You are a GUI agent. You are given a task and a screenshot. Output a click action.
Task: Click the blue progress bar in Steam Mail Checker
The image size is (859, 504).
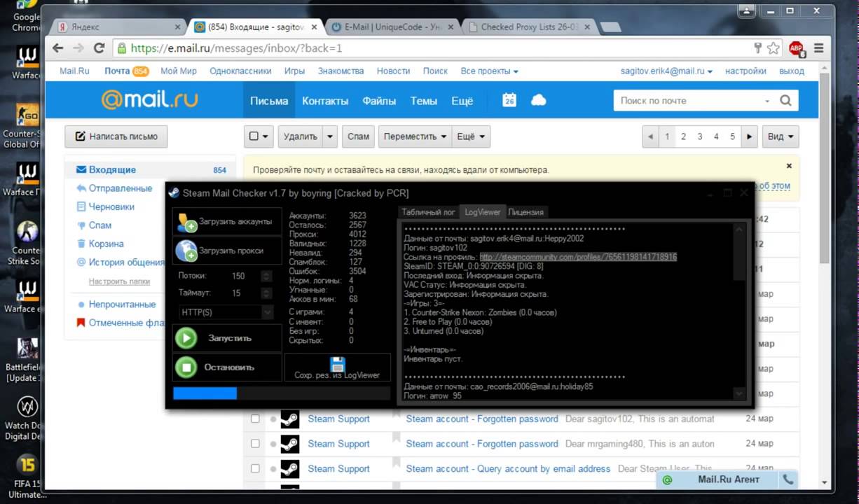(205, 393)
